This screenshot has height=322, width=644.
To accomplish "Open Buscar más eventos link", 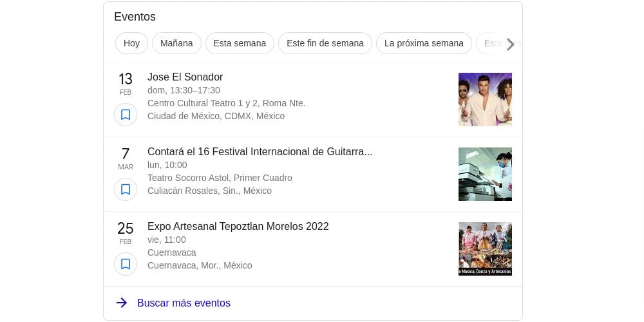I will tap(184, 303).
